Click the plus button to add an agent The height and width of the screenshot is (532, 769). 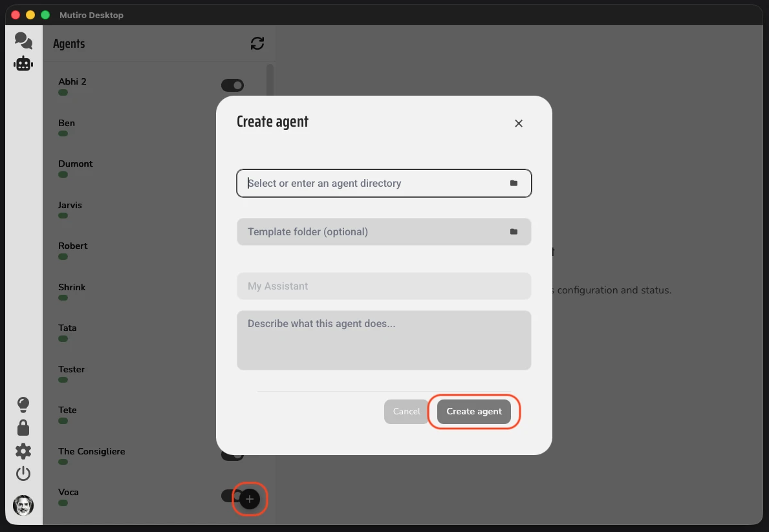(250, 499)
